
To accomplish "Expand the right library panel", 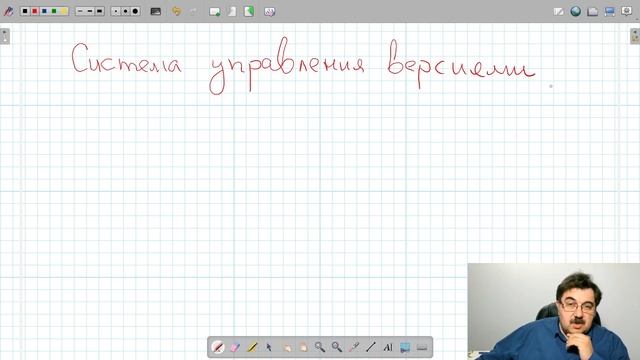I will pyautogui.click(x=635, y=36).
